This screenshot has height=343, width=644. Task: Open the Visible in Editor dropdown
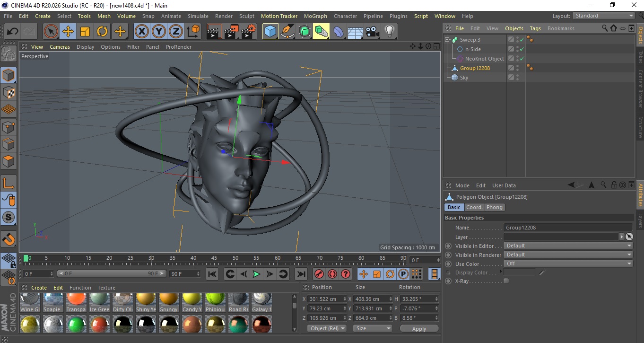point(568,246)
